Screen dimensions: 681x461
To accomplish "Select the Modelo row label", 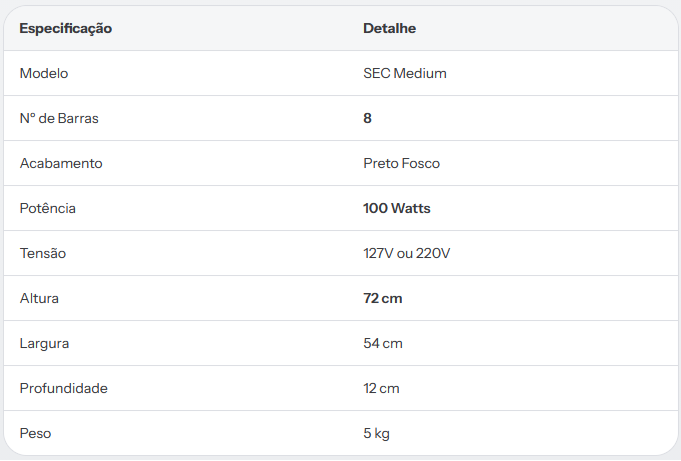I will tap(44, 73).
